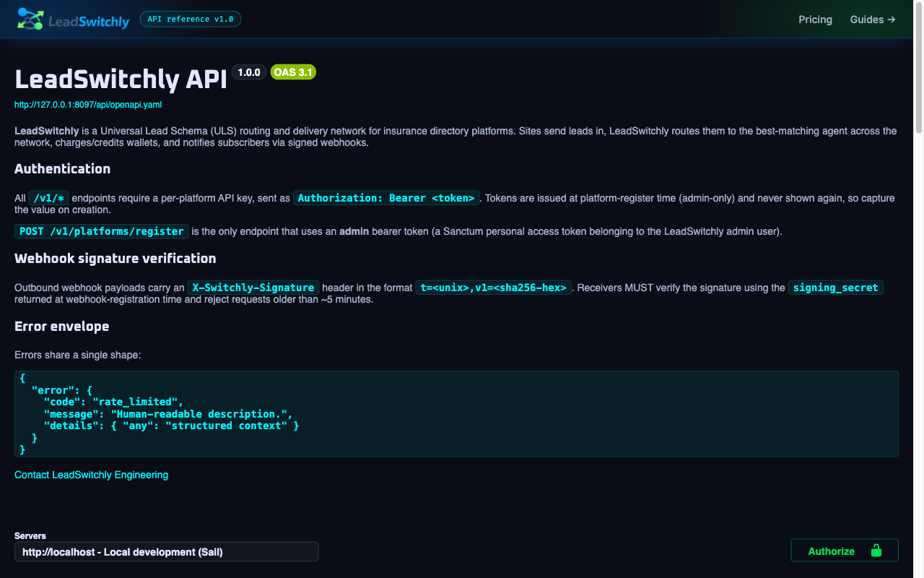The width and height of the screenshot is (924, 578).
Task: Click POST /v1/platforms/register code snippet
Action: tap(102, 231)
